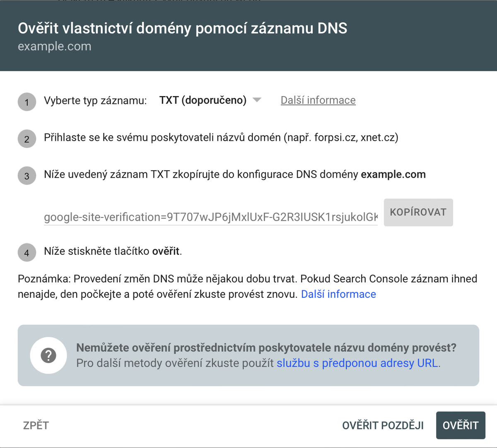The width and height of the screenshot is (497, 448).
Task: Click the question mark help icon
Action: 48,355
